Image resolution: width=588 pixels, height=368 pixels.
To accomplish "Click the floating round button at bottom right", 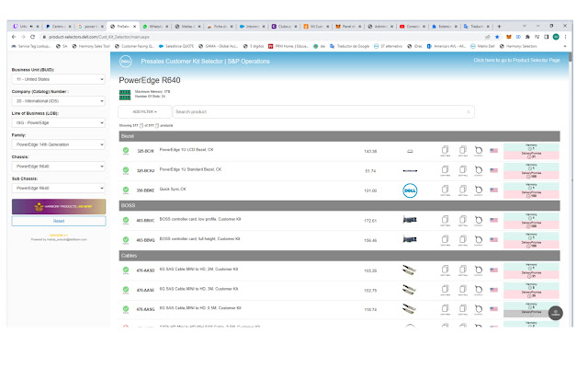I will point(555,313).
